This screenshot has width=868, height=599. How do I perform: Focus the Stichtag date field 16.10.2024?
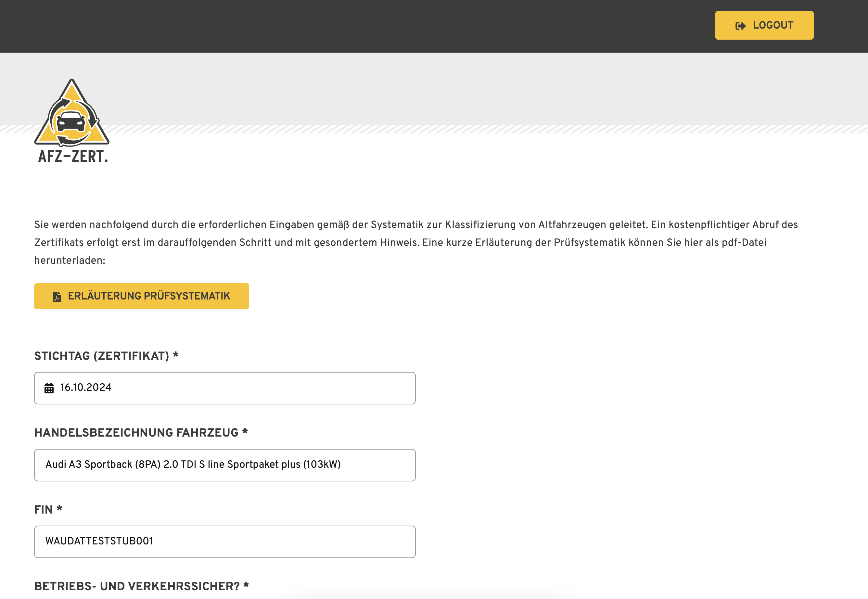point(225,388)
